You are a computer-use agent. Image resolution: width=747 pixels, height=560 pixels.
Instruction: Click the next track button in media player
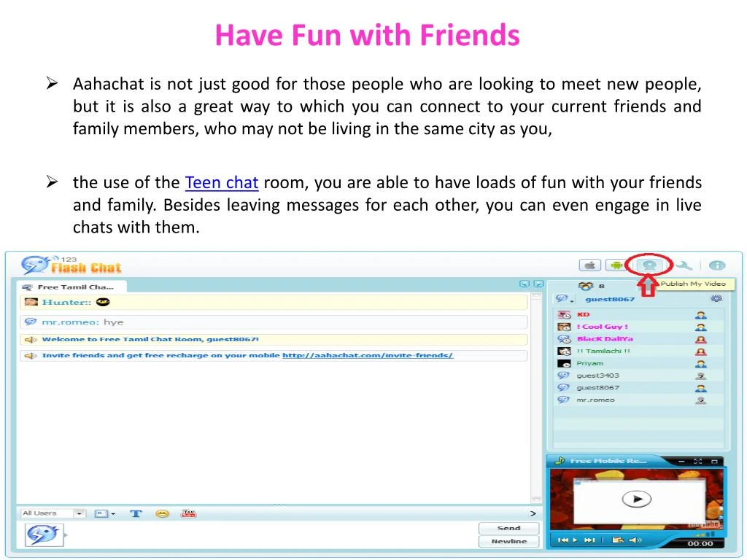pos(589,540)
